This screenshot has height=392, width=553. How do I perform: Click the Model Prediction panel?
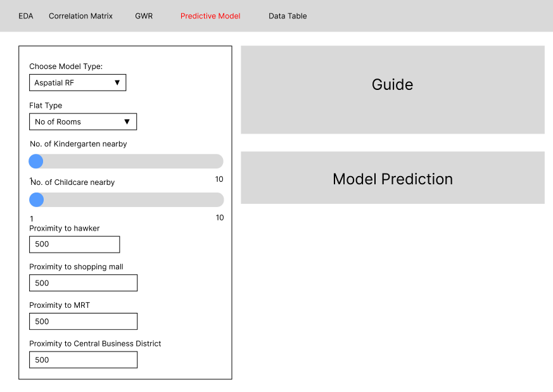[392, 178]
